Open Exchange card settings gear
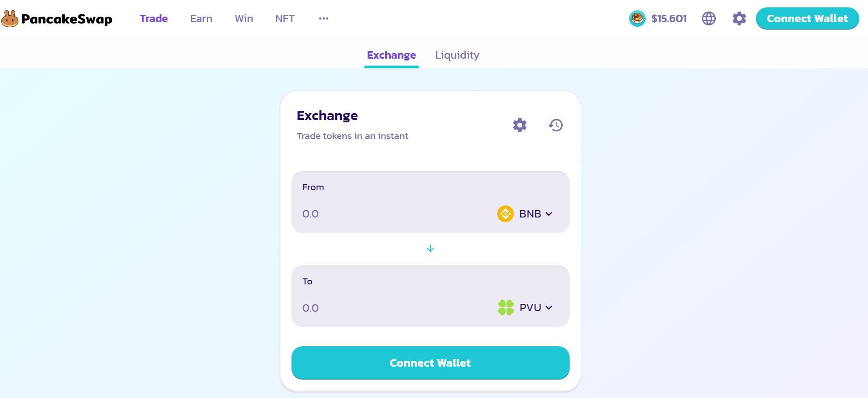Screen dimensions: 868x398 point(519,125)
